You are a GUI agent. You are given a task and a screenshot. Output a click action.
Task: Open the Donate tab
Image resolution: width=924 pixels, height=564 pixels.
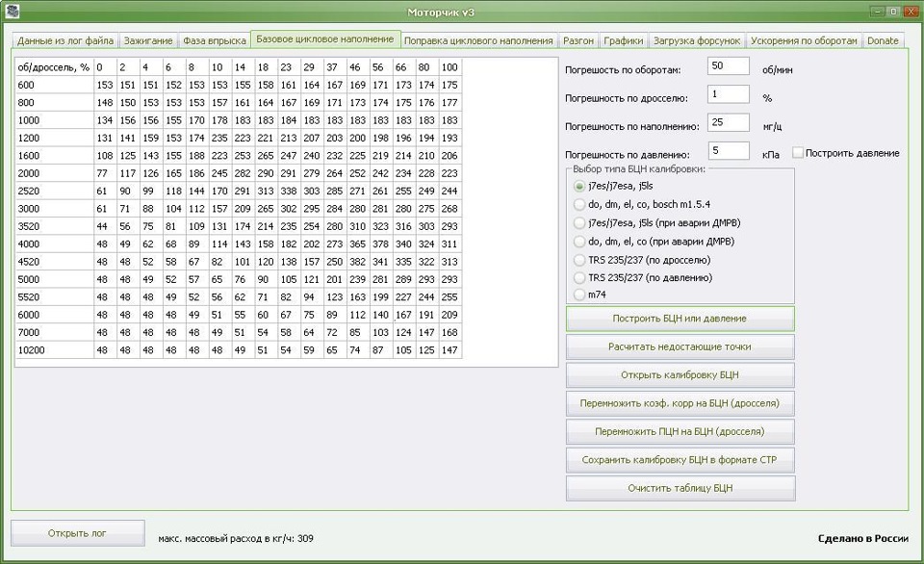(x=883, y=40)
